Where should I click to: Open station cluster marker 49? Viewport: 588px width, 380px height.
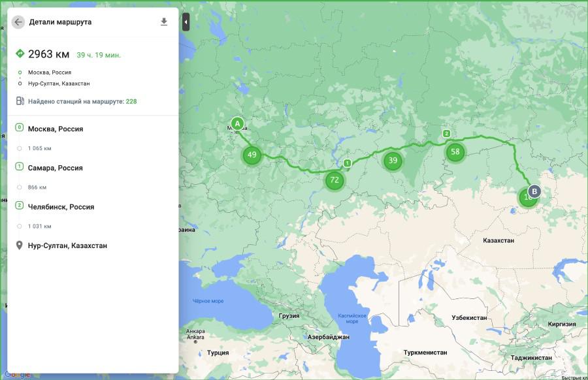coord(252,155)
